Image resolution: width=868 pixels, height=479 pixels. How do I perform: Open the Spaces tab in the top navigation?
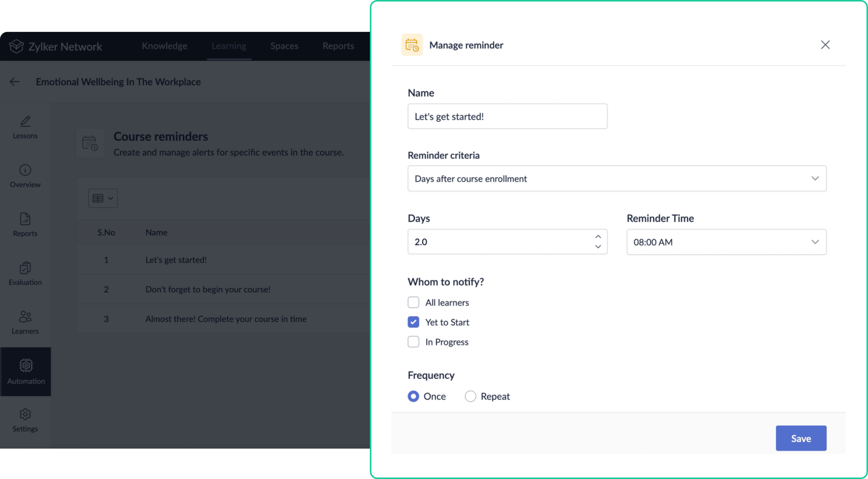[x=284, y=46]
